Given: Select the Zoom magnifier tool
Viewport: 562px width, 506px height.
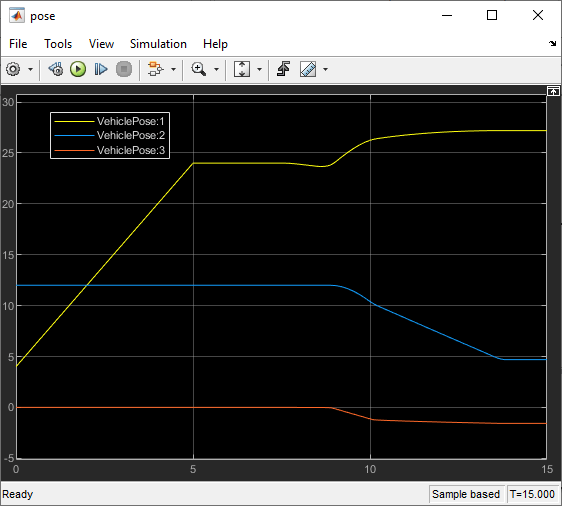Looking at the screenshot, I should tap(199, 69).
